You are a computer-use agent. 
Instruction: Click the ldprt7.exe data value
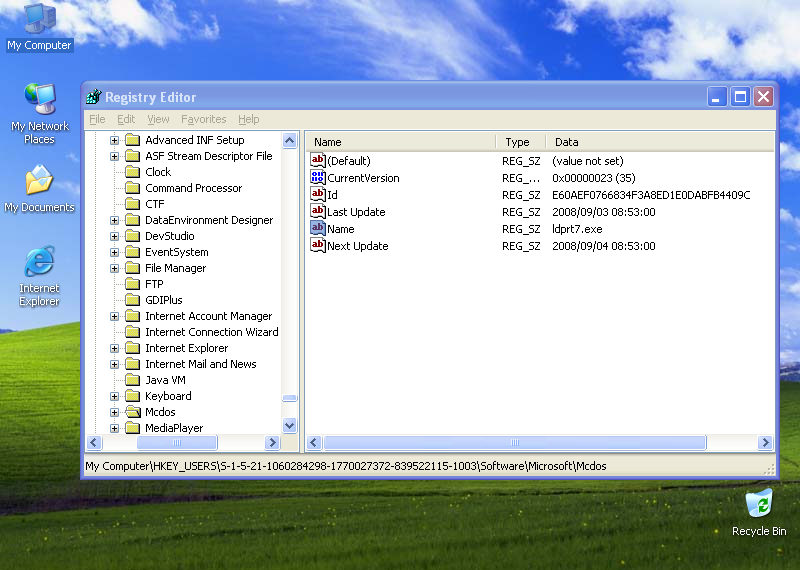577,229
